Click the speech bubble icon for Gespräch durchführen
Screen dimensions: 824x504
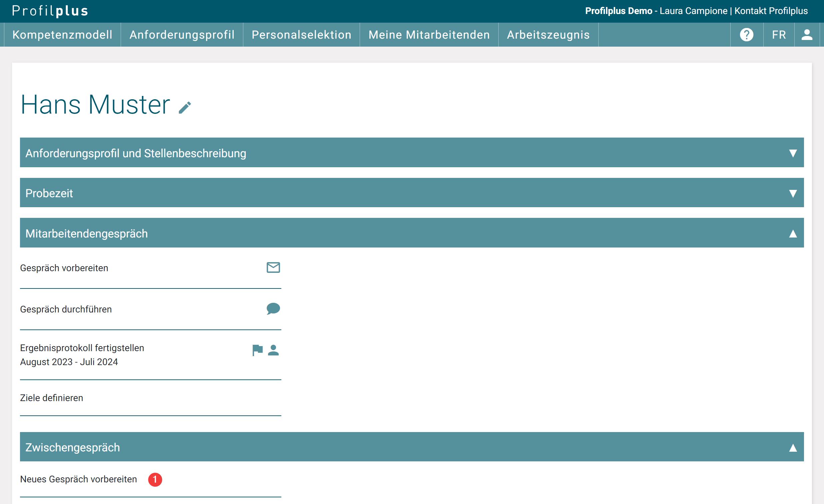[x=273, y=308]
